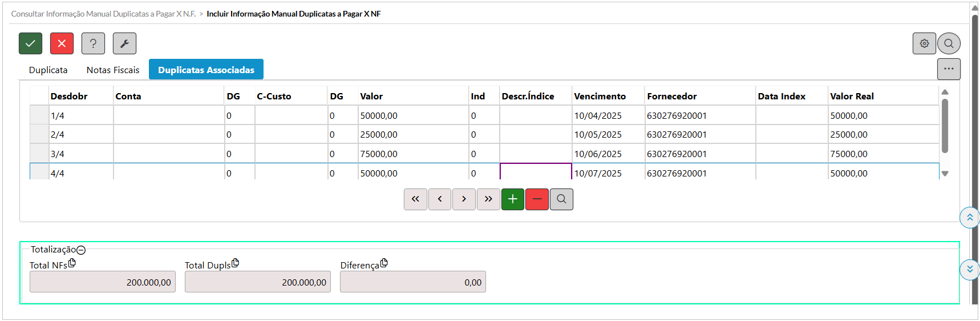Image resolution: width=980 pixels, height=321 pixels.
Task: Open settings with the gear icon
Action: [x=924, y=43]
